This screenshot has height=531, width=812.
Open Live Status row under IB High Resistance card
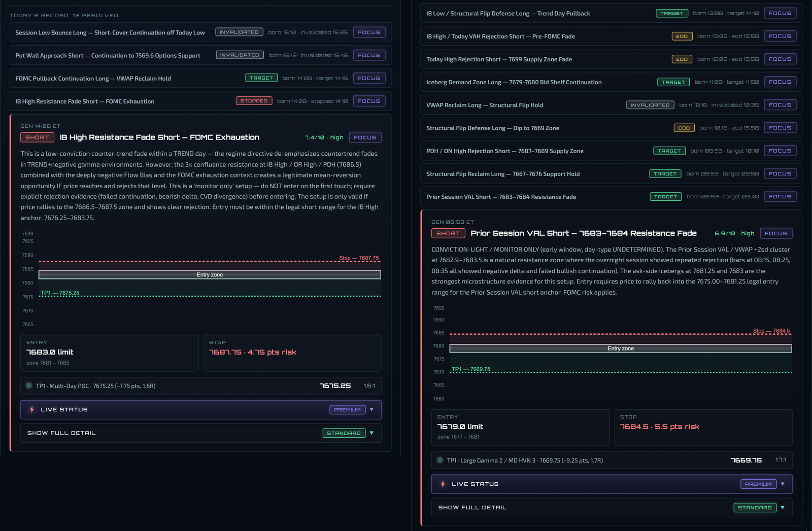[201, 410]
